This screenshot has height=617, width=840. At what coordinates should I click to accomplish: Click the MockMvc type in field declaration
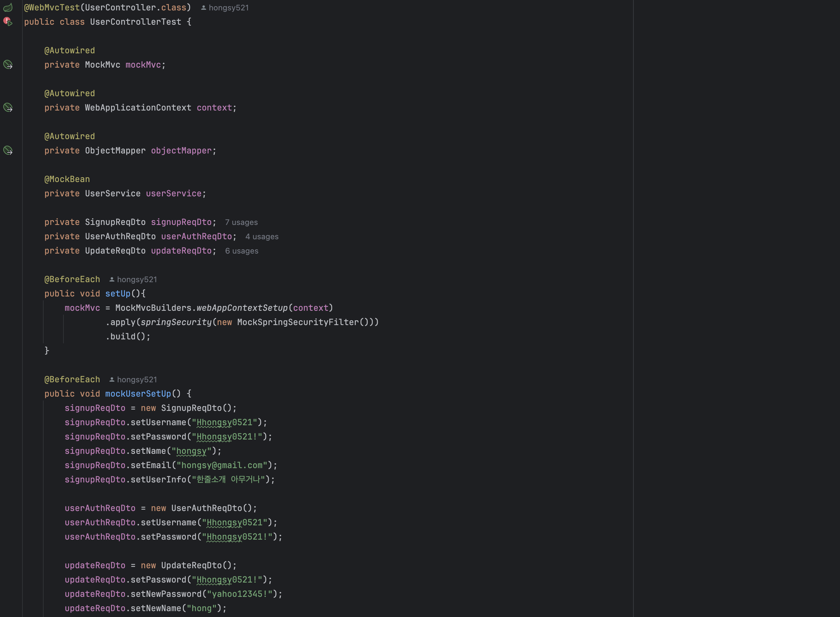pos(103,65)
